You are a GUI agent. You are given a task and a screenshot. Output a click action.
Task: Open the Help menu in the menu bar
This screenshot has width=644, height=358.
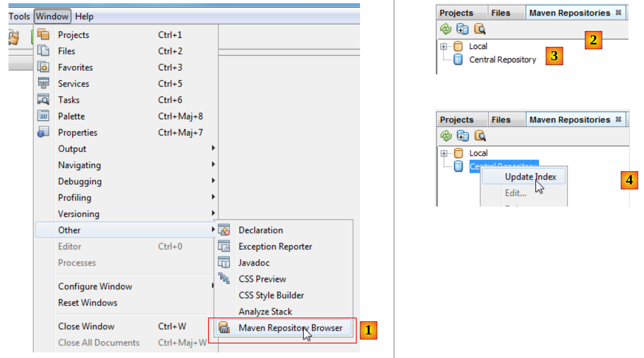(x=84, y=17)
